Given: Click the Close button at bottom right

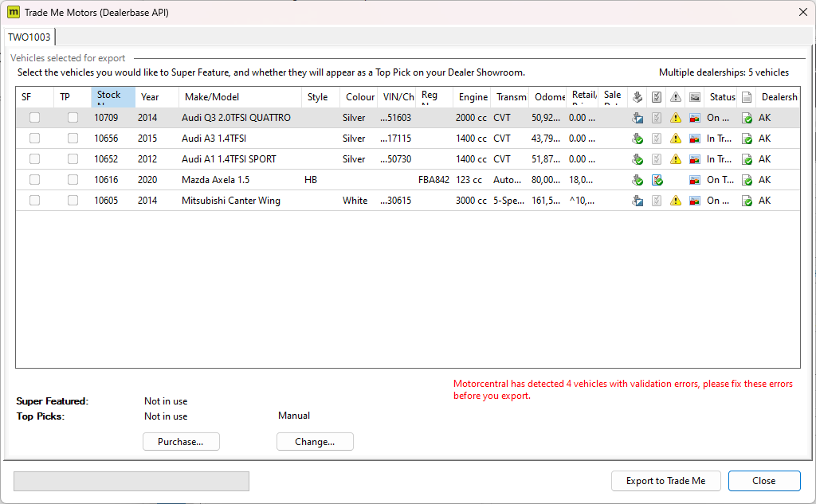Looking at the screenshot, I should [x=764, y=481].
